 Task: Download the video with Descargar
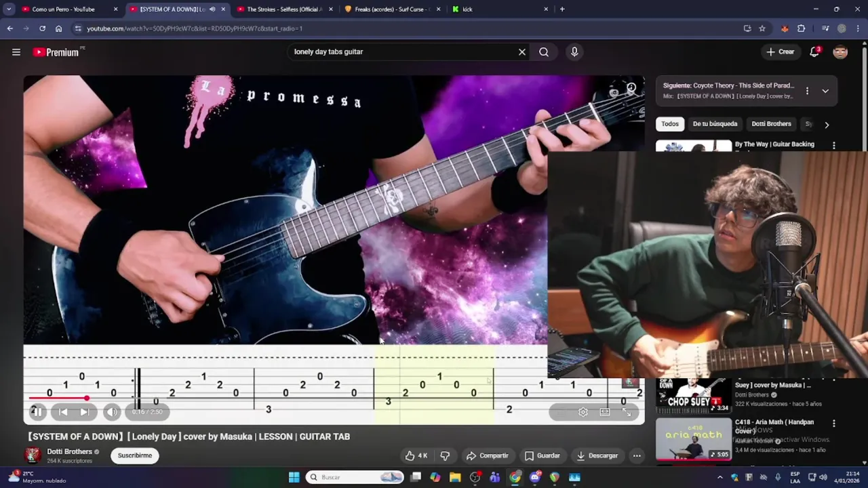click(597, 455)
